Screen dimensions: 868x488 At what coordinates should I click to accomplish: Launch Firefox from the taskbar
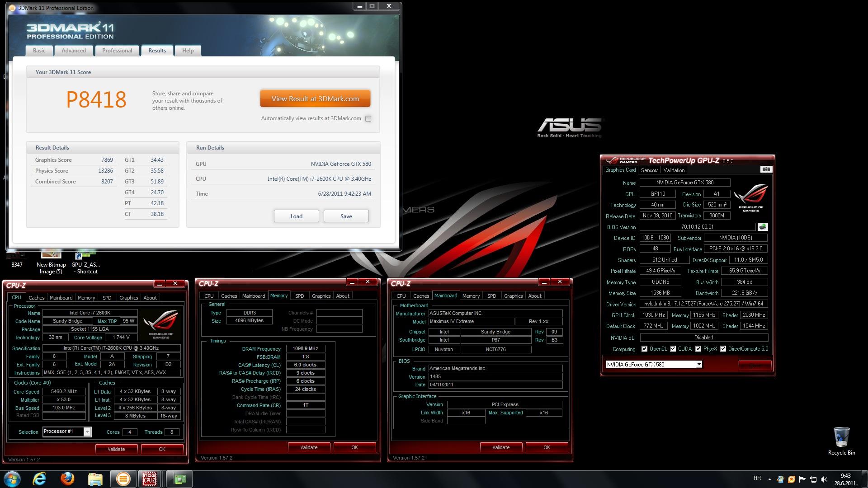pyautogui.click(x=67, y=479)
